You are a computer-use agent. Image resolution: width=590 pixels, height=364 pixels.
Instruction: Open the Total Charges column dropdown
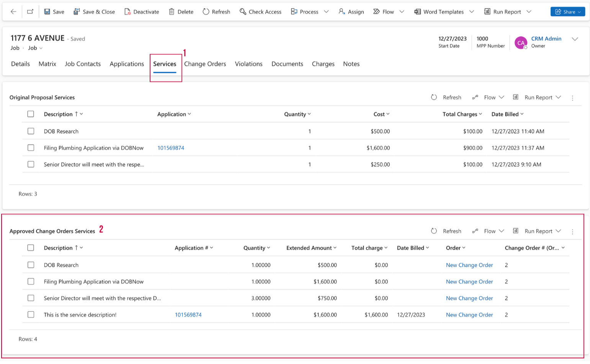click(480, 114)
